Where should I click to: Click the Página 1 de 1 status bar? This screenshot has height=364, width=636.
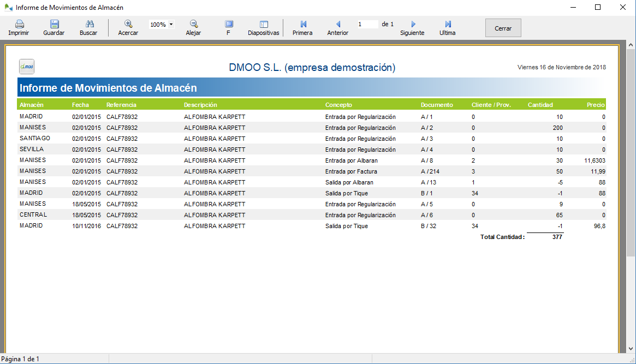pos(19,359)
